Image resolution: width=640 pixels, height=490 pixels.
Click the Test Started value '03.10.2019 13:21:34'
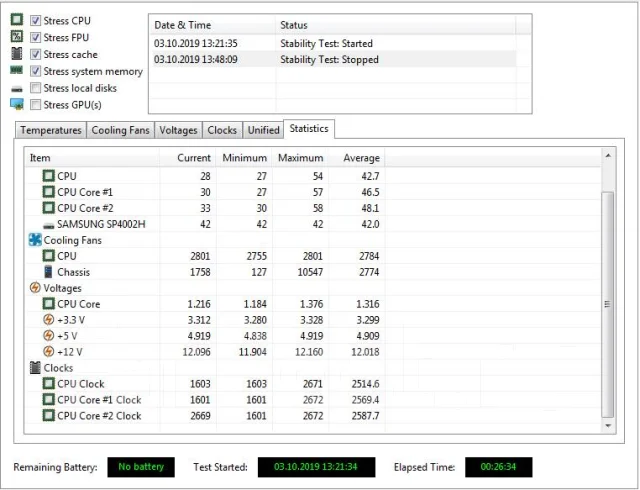[x=316, y=467]
